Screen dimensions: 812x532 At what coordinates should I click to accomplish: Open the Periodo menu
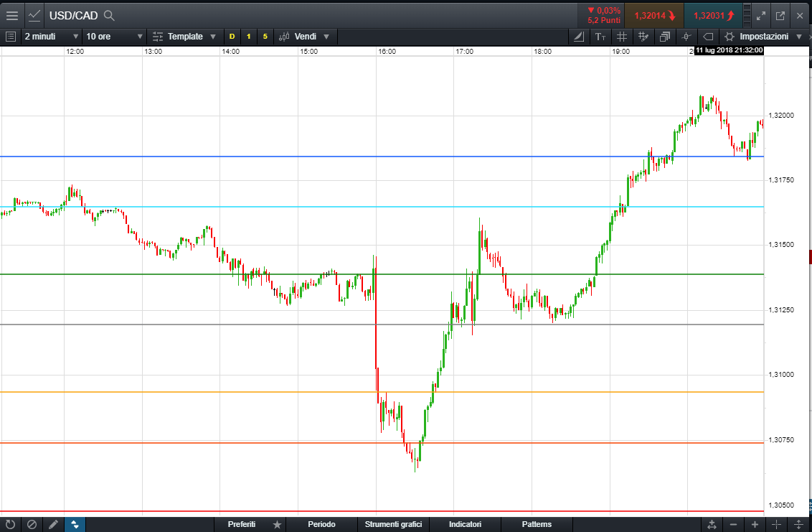click(x=321, y=524)
